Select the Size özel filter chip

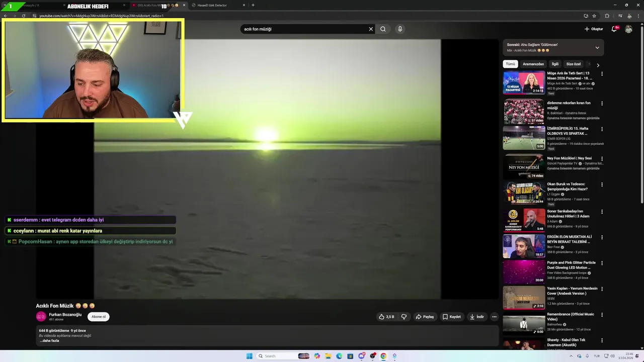tap(574, 64)
